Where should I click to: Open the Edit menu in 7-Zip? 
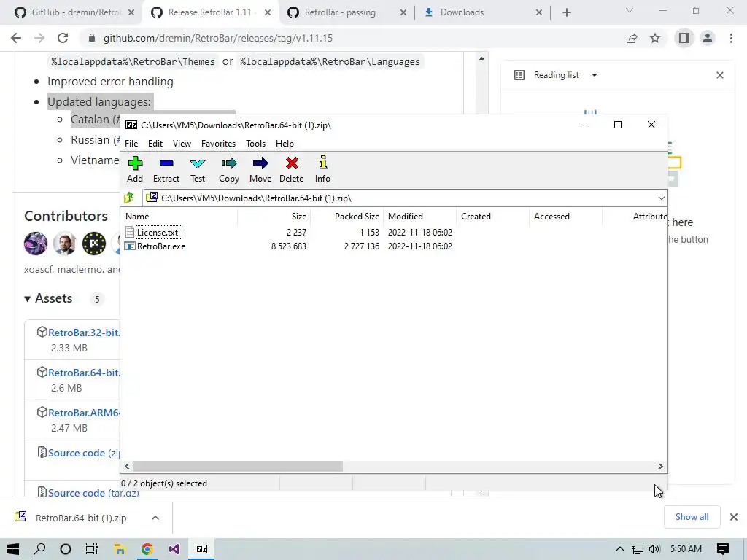(155, 144)
